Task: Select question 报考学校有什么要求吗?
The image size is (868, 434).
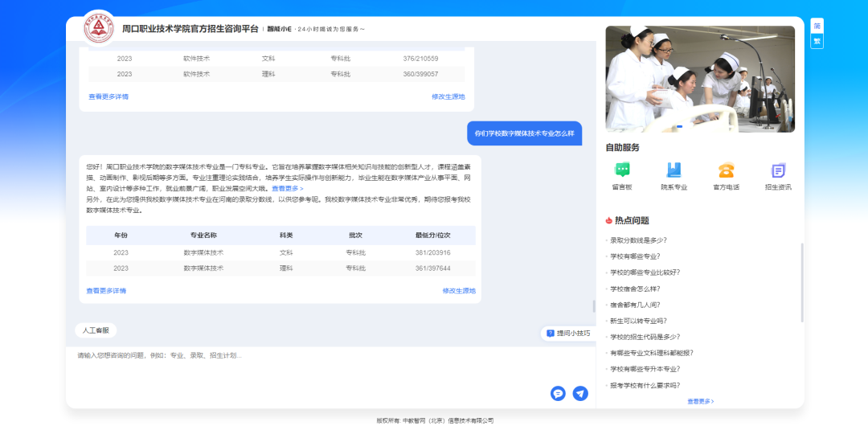Action: coord(645,385)
